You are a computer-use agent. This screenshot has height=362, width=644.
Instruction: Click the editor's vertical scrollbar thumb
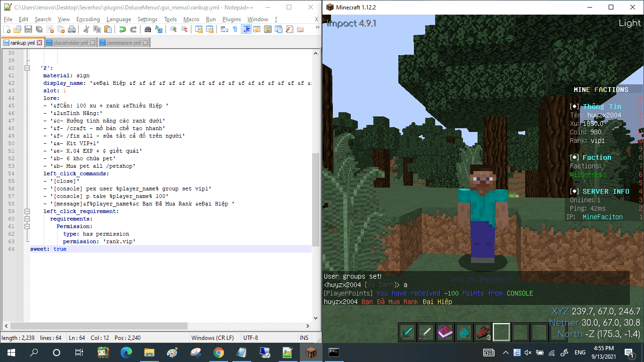click(x=315, y=200)
